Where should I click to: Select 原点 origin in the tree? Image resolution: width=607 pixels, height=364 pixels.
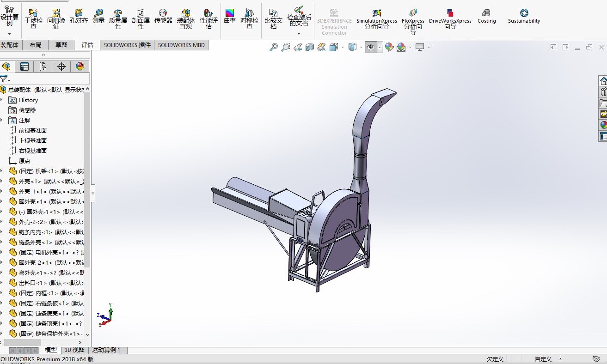25,161
